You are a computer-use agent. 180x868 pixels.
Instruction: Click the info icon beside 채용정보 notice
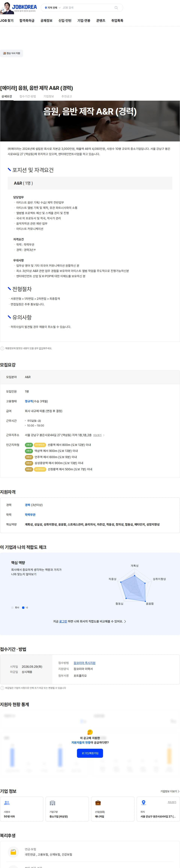2,348
